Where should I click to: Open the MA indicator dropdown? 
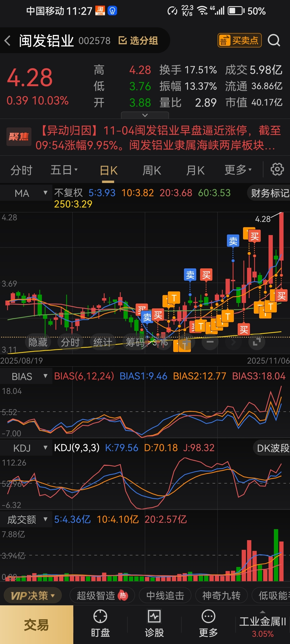point(26,193)
